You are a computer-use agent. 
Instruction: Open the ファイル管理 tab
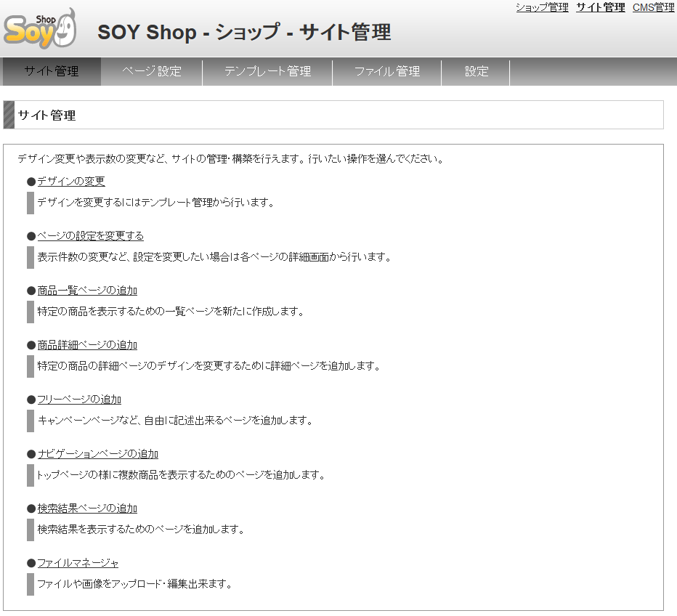click(387, 71)
